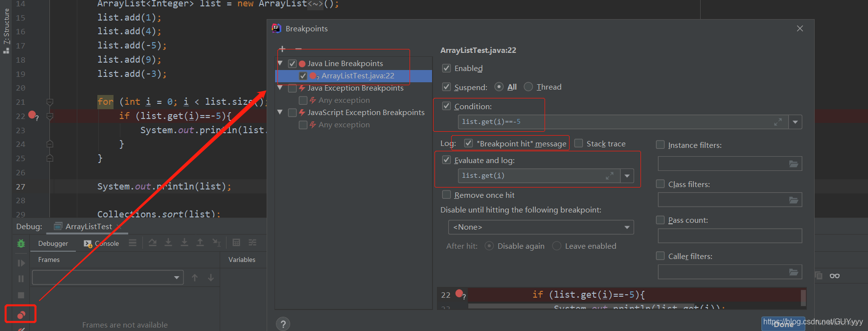Enable Caller filters checkbox
This screenshot has width=868, height=331.
pos(661,256)
